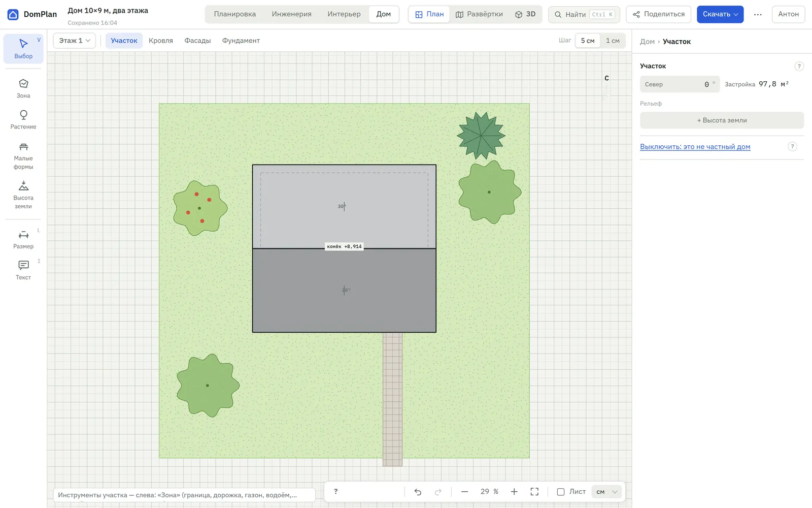The width and height of the screenshot is (812, 508).
Task: Open the Малые формы tool
Action: coord(23,155)
